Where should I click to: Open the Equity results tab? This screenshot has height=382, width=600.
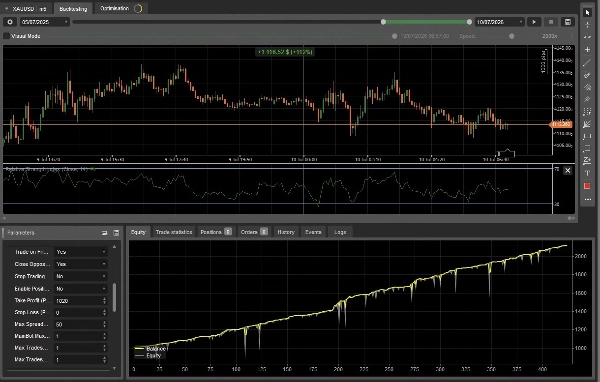tap(138, 232)
